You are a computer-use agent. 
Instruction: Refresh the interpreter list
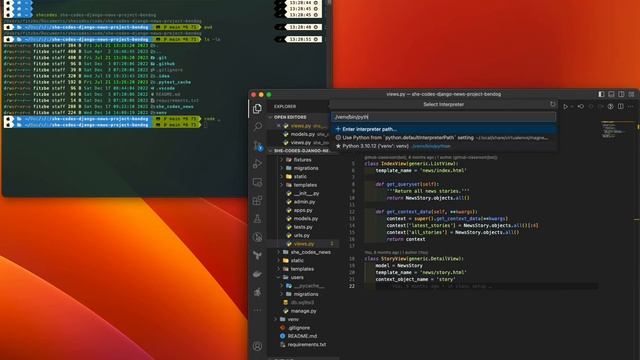[552, 104]
